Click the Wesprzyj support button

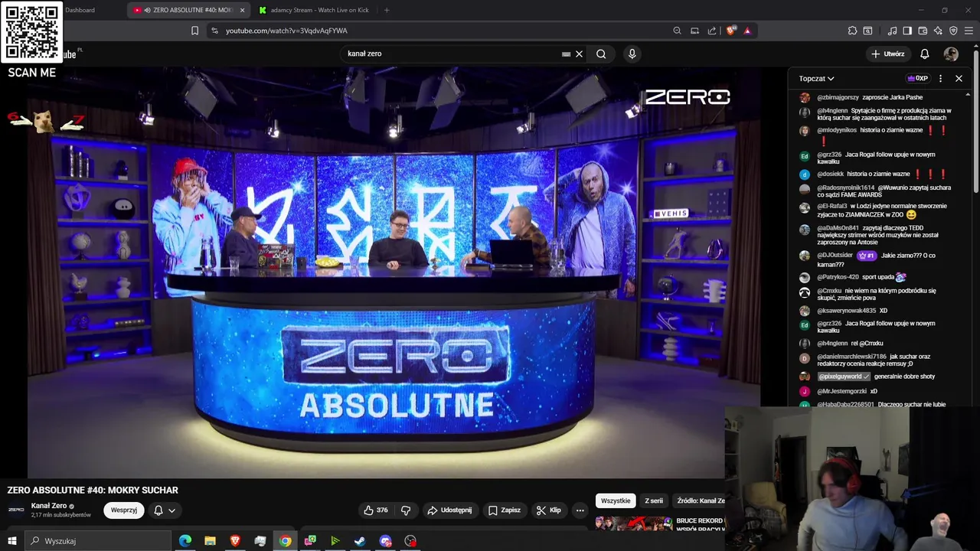point(124,510)
